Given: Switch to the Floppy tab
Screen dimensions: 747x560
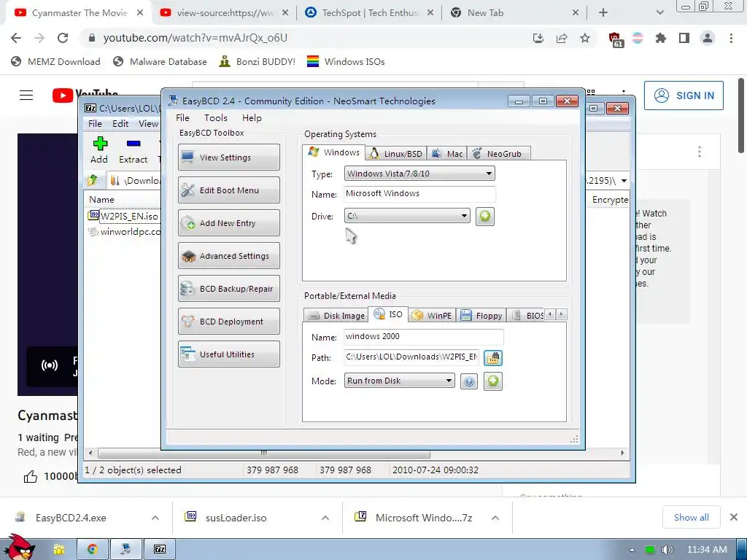Looking at the screenshot, I should pyautogui.click(x=481, y=315).
